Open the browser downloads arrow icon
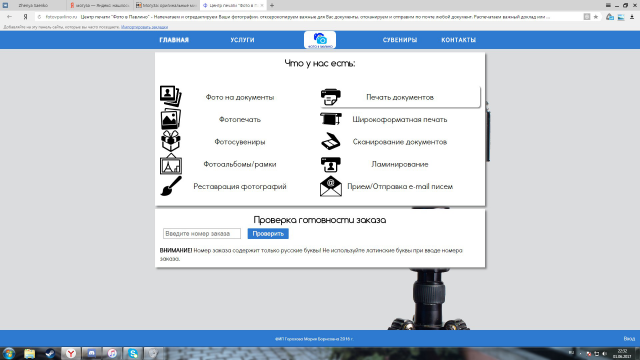The image size is (640, 360). click(x=632, y=17)
